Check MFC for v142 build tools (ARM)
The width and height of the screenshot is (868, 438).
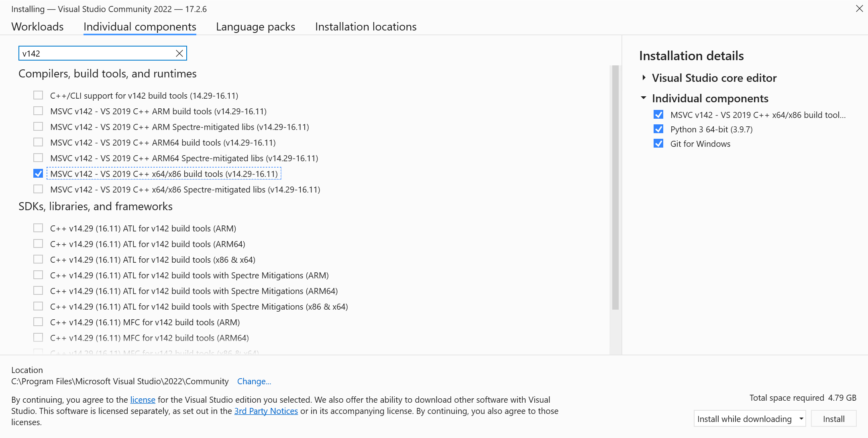coord(38,322)
